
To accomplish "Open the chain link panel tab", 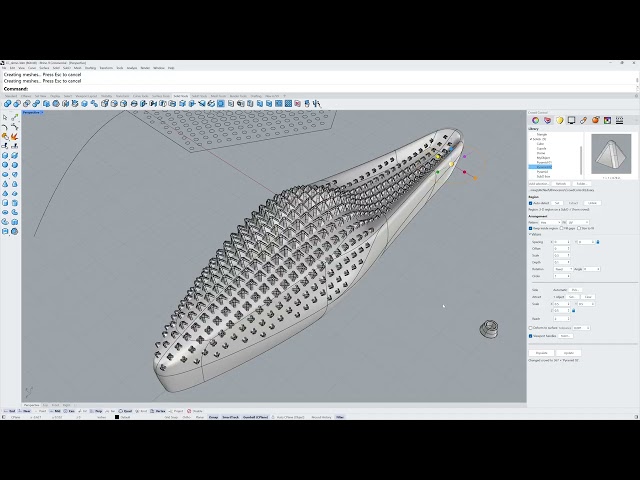I will tap(583, 120).
